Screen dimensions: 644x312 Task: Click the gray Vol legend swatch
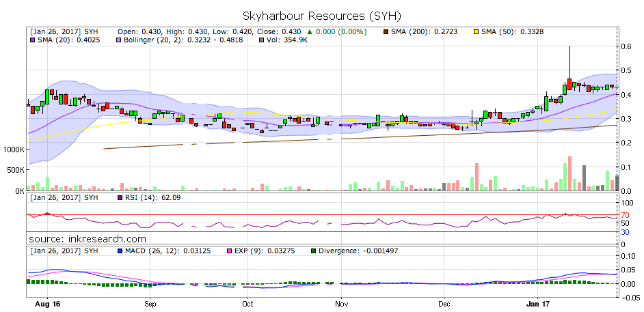tap(260, 40)
